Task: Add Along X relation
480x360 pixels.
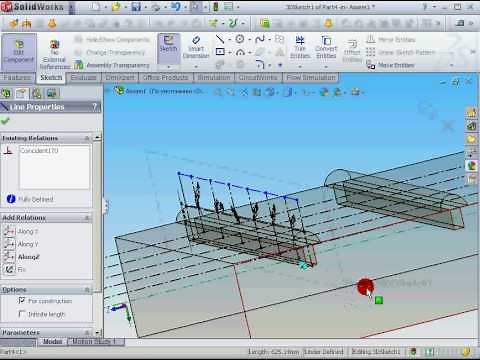Action: pos(21,231)
